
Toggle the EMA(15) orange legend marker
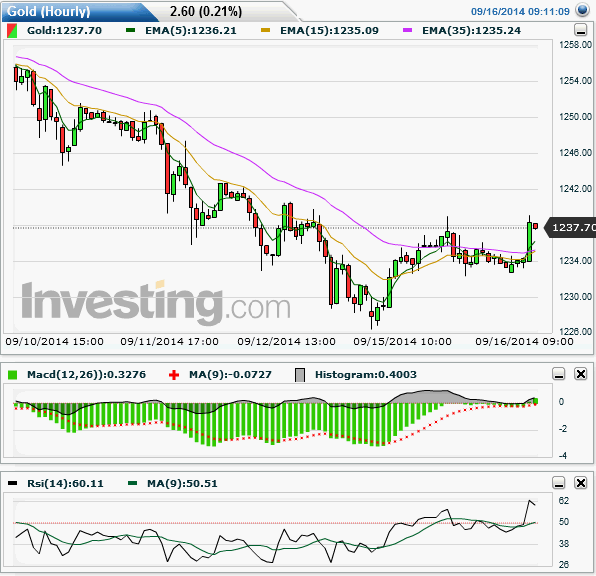(265, 30)
